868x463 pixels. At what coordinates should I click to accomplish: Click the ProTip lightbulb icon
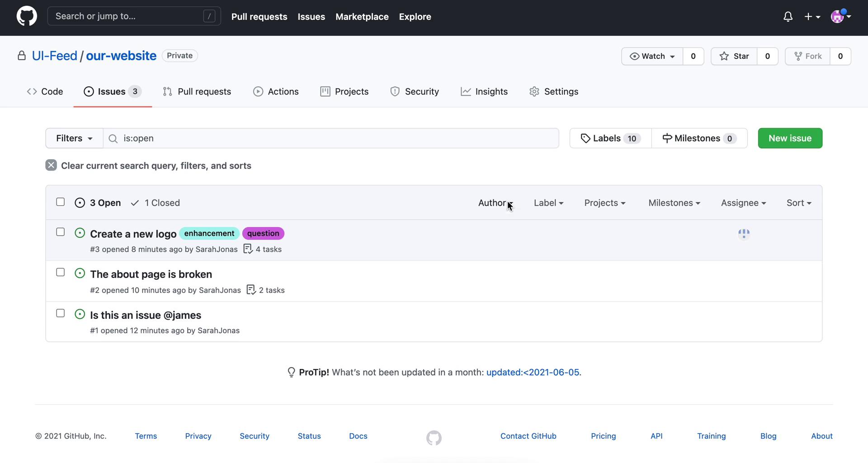[x=292, y=372]
